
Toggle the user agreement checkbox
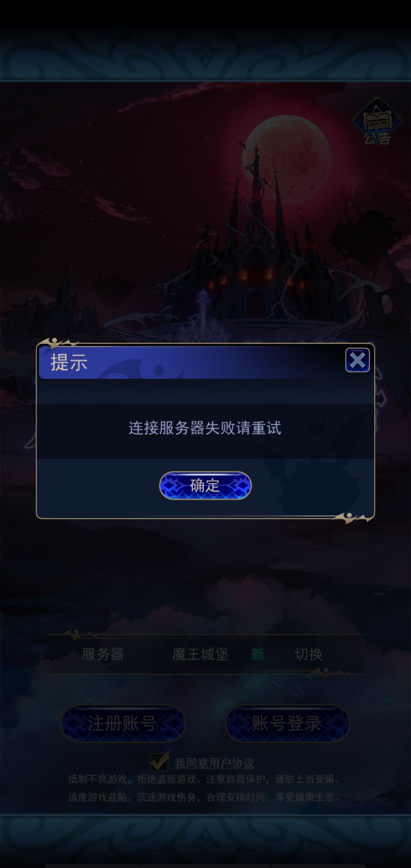pyautogui.click(x=159, y=762)
